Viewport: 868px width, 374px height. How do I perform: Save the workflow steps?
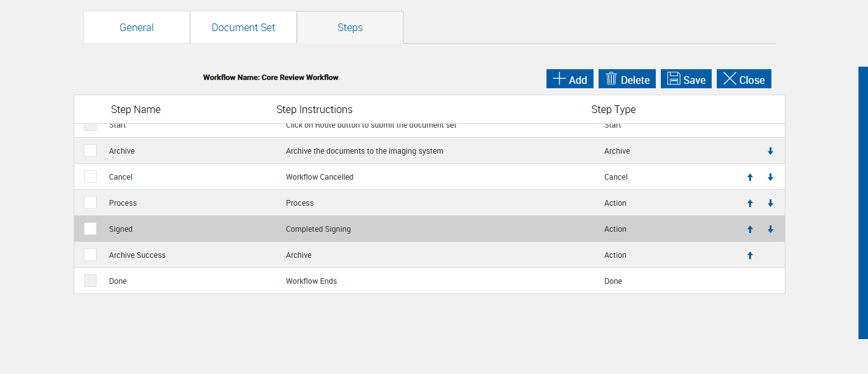click(686, 79)
